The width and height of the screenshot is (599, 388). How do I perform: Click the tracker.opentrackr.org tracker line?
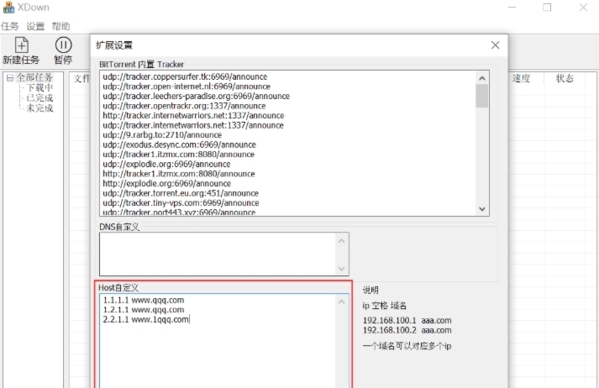[184, 106]
